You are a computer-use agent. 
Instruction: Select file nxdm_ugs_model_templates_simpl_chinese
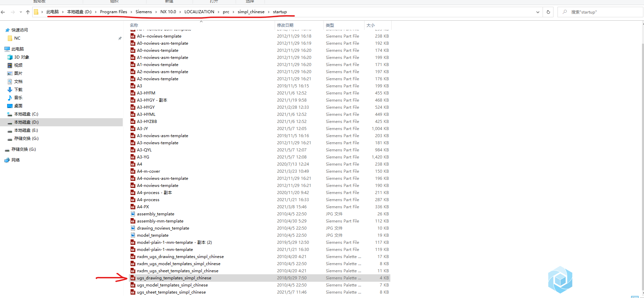[179, 264]
